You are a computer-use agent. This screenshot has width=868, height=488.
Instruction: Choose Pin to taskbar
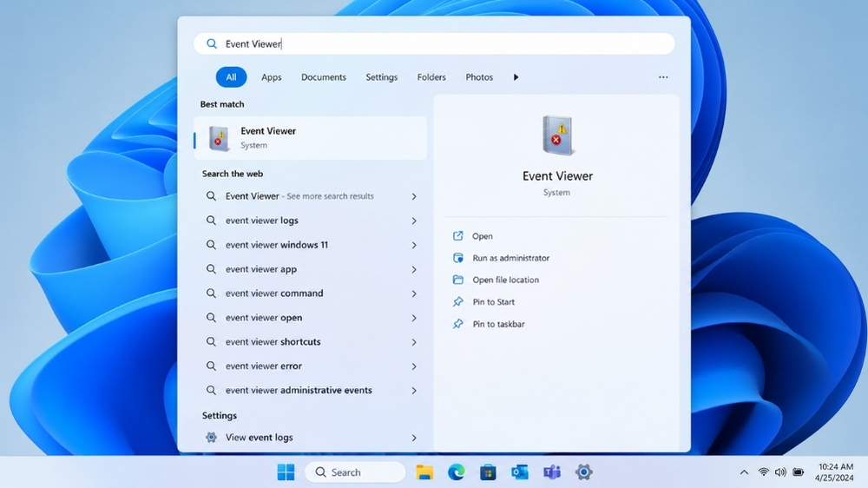[x=498, y=324]
